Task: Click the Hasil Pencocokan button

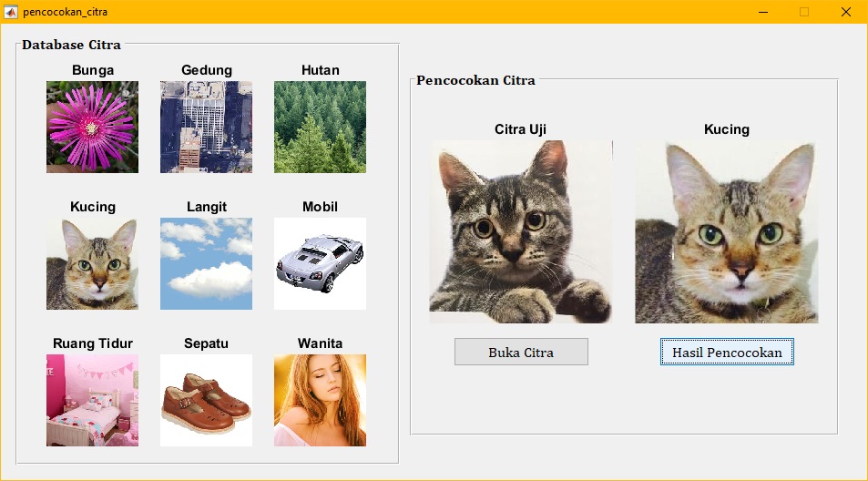Action: (x=727, y=352)
